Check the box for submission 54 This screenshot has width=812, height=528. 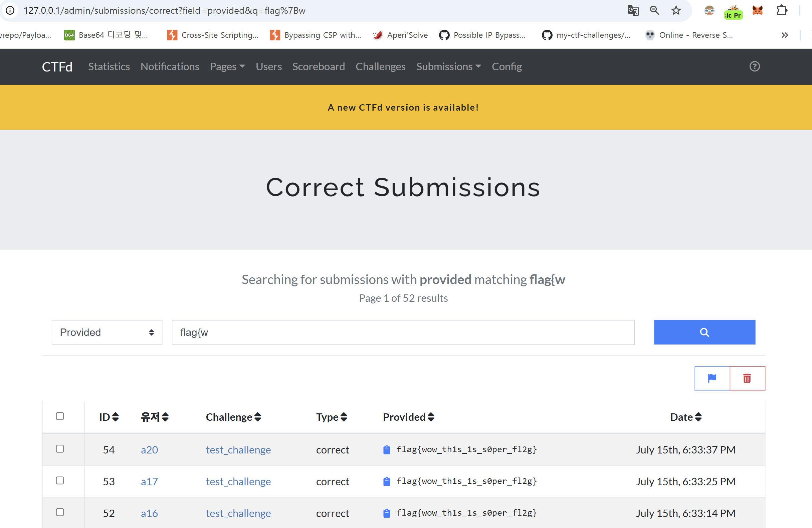60,449
